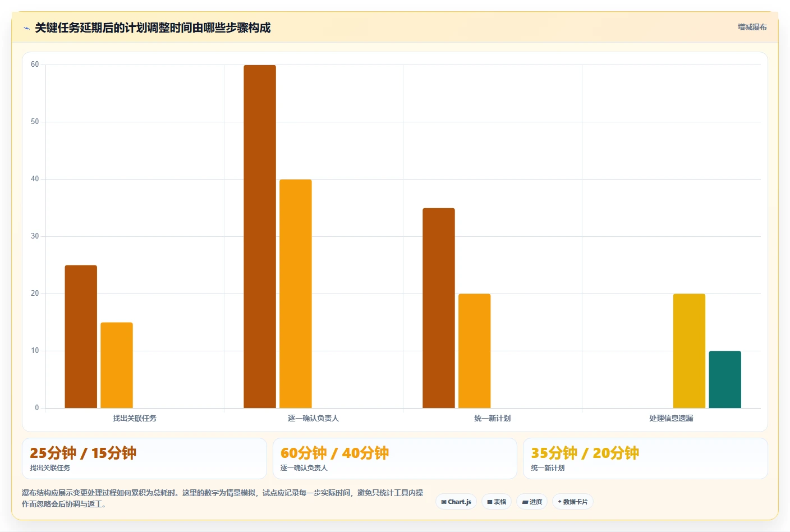Open the 25分钟 / 15分钟 data card
The width and height of the screenshot is (790, 532).
pos(144,458)
